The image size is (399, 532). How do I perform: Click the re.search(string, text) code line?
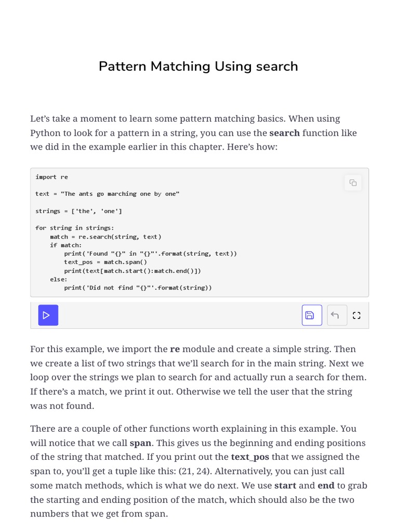pos(105,236)
